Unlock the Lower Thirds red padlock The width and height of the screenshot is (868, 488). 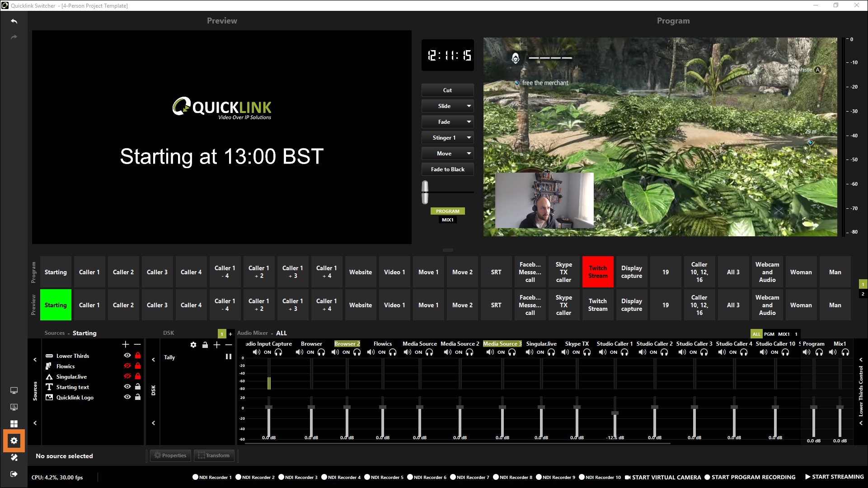[x=138, y=356]
